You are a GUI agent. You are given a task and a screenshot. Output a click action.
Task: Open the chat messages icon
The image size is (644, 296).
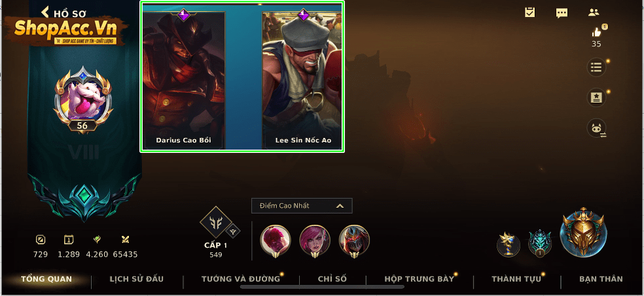click(562, 13)
